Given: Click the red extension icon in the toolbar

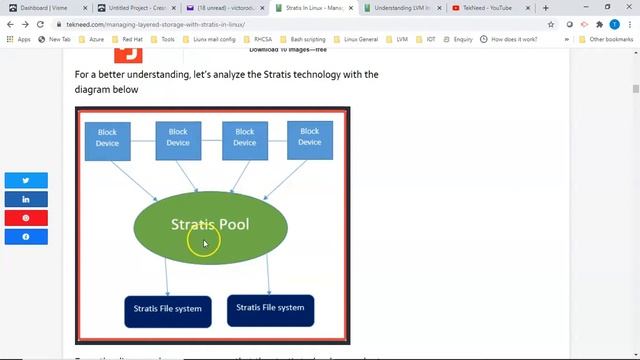Looking at the screenshot, I should point(584,24).
